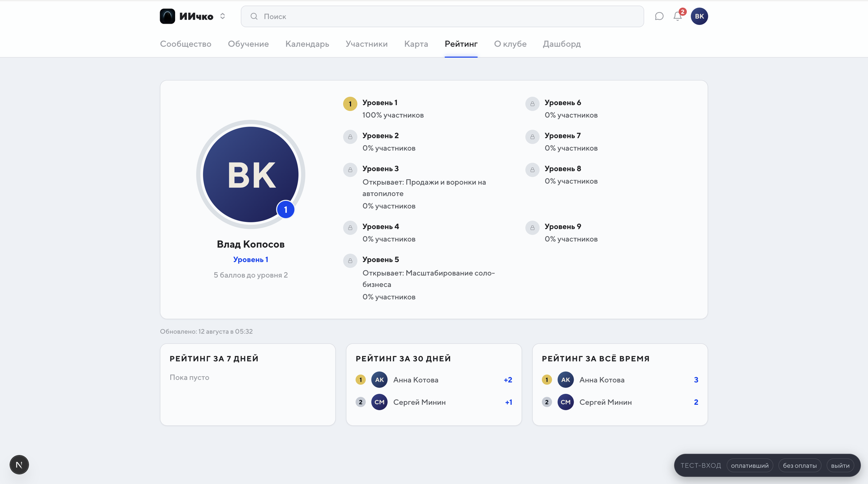Open the messages chat bubble icon
The image size is (868, 484).
659,16
